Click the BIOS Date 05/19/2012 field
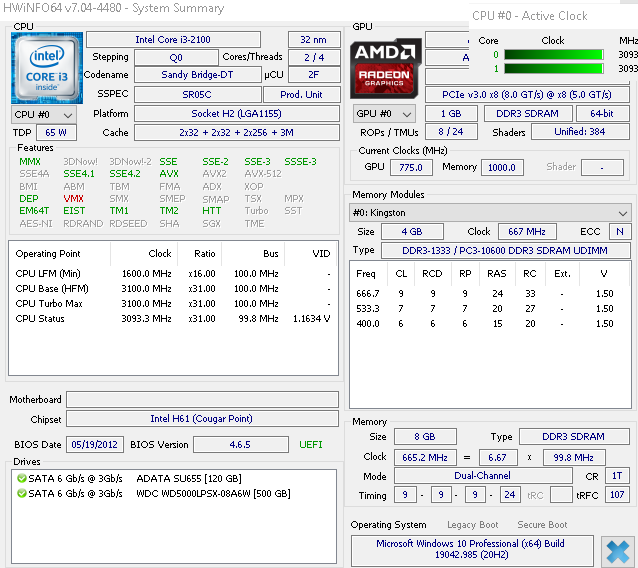This screenshot has width=638, height=568. [x=95, y=444]
